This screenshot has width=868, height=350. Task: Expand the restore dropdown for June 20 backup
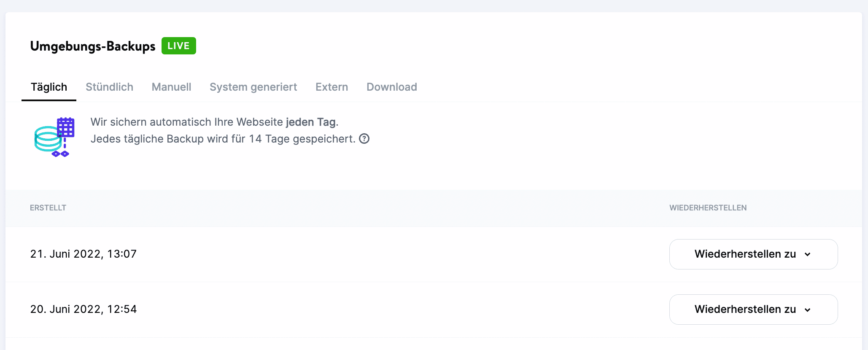coord(808,309)
